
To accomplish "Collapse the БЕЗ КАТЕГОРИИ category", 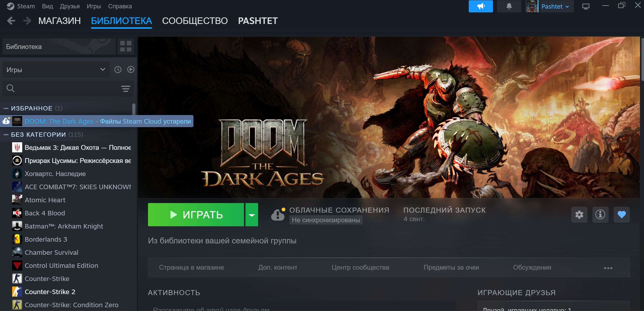I will [x=6, y=135].
